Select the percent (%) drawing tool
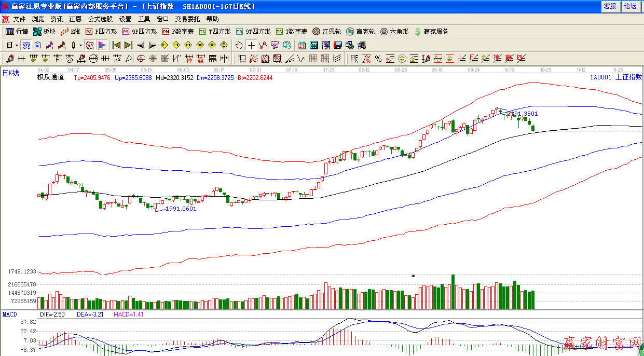 [378, 59]
